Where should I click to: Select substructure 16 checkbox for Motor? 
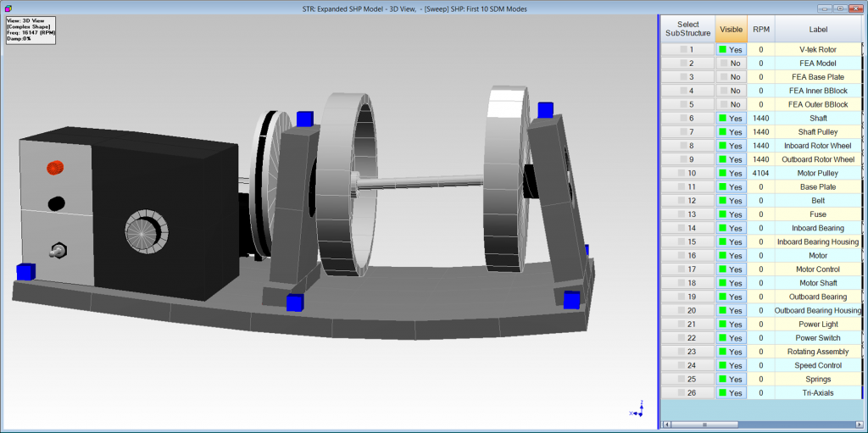click(x=687, y=256)
